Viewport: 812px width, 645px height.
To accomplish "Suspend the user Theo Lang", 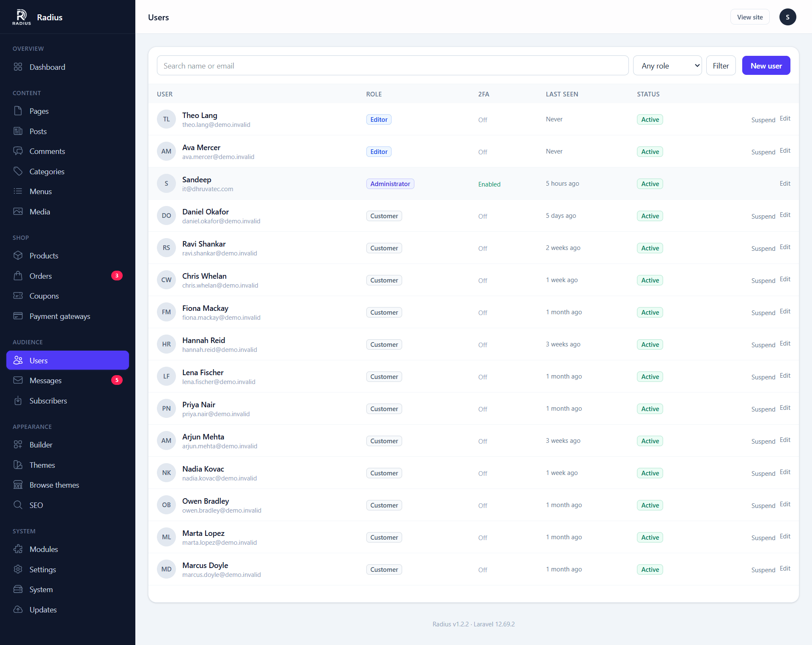I will [763, 120].
